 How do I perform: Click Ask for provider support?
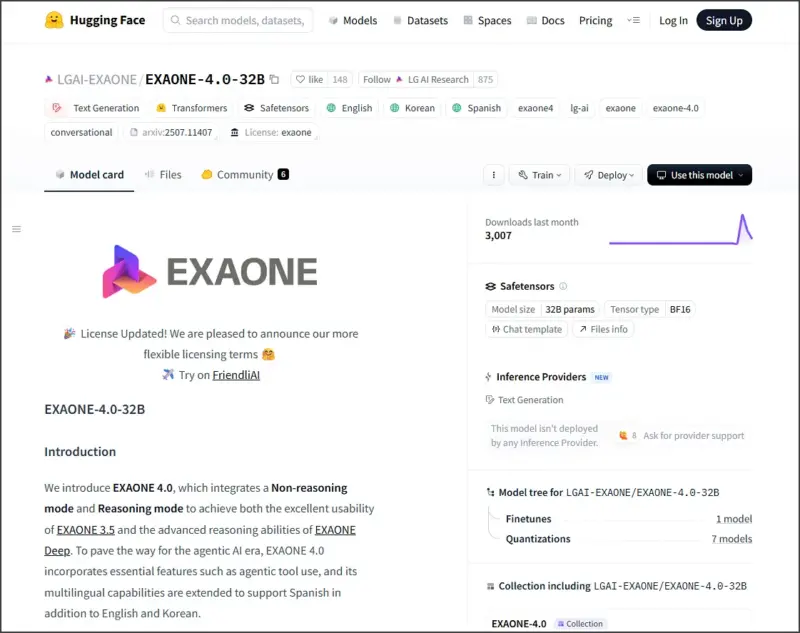pyautogui.click(x=693, y=436)
